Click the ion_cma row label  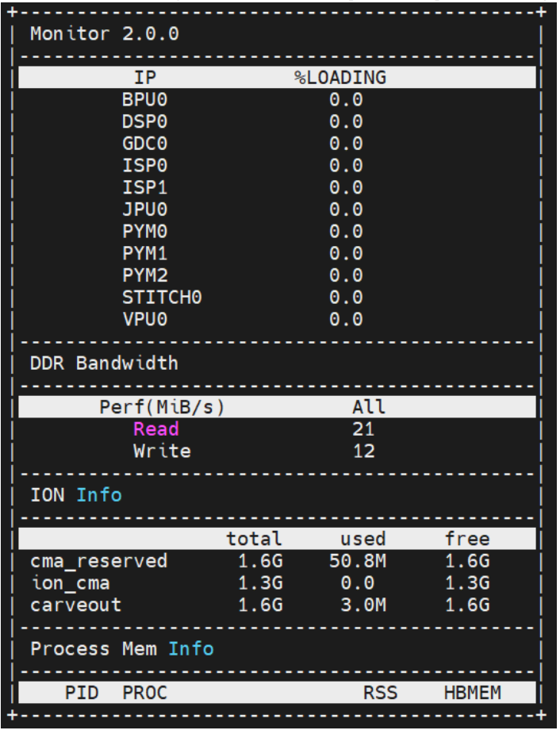coord(70,582)
